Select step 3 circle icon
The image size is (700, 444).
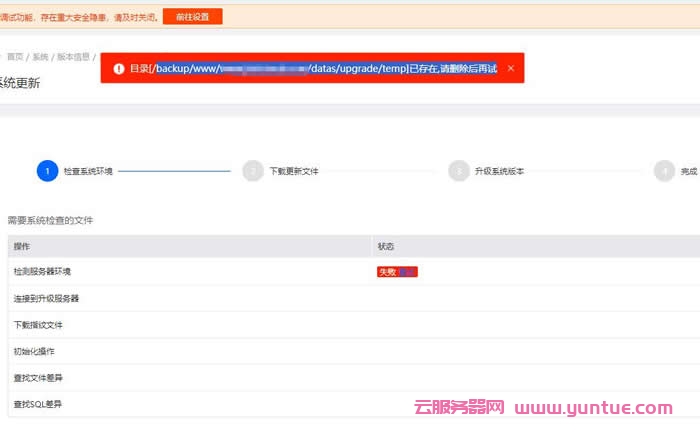459,171
